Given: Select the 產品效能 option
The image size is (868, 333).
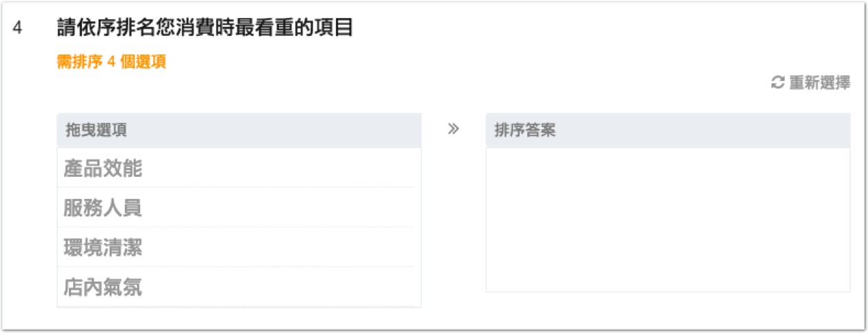Looking at the screenshot, I should pos(103,168).
